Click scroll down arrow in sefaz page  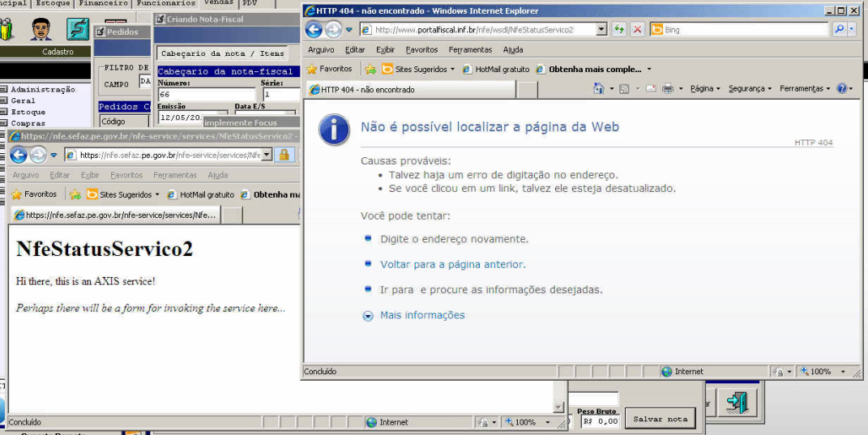coord(558,407)
